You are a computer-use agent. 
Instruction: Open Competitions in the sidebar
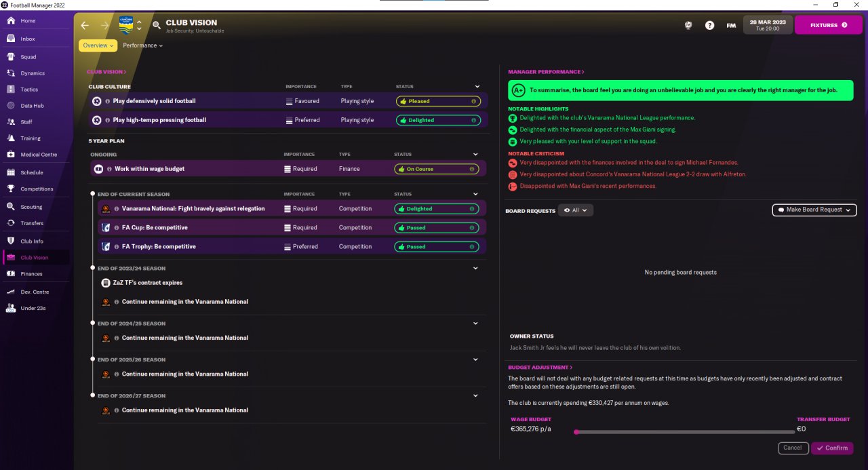[35, 189]
